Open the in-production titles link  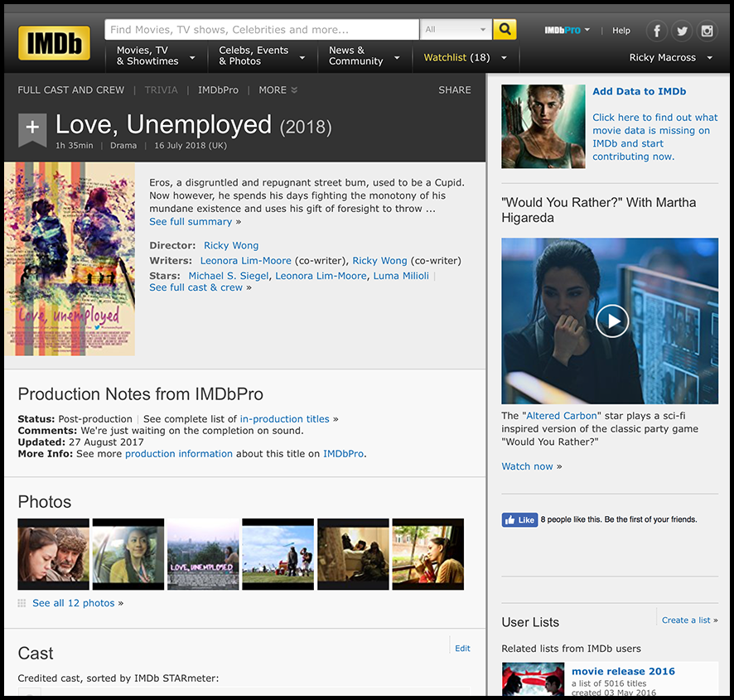(285, 418)
